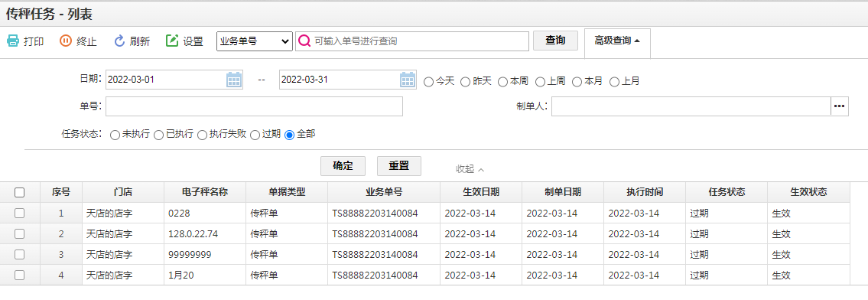This screenshot has width=868, height=300.
Task: Click the 打印 printer icon
Action: click(13, 41)
